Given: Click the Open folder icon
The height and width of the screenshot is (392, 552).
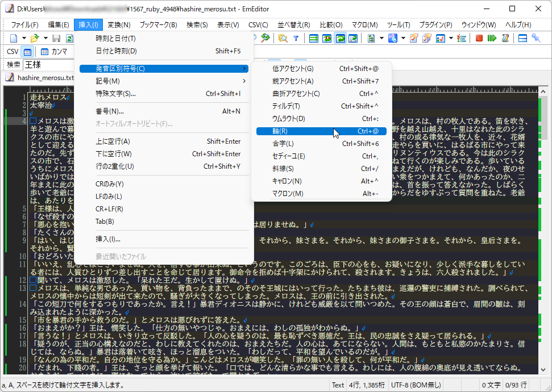Looking at the screenshot, I should click(x=35, y=39).
